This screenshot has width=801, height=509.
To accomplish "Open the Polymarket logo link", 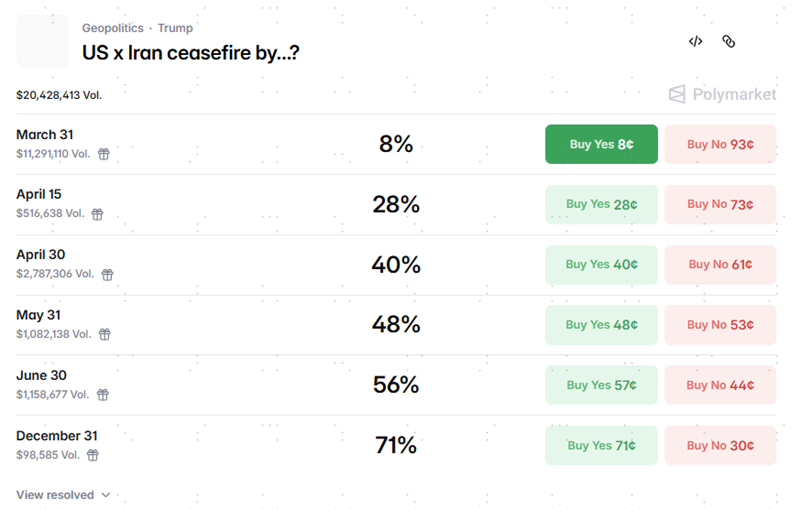I will (x=722, y=94).
